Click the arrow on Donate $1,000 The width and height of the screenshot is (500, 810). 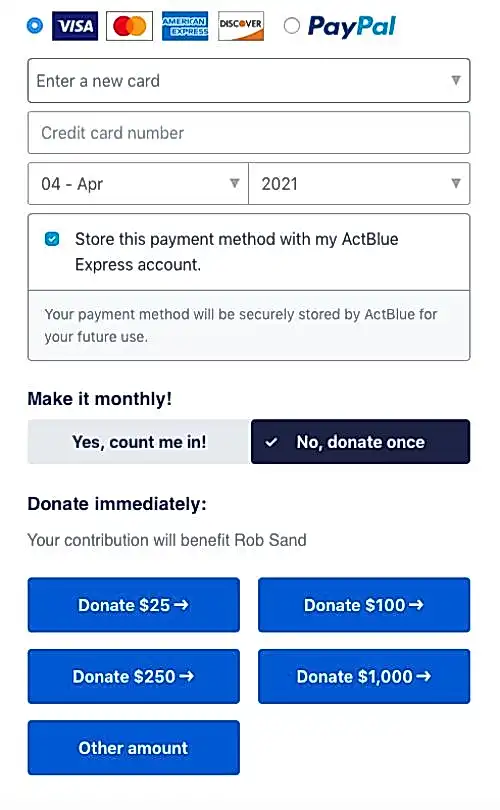click(x=424, y=676)
